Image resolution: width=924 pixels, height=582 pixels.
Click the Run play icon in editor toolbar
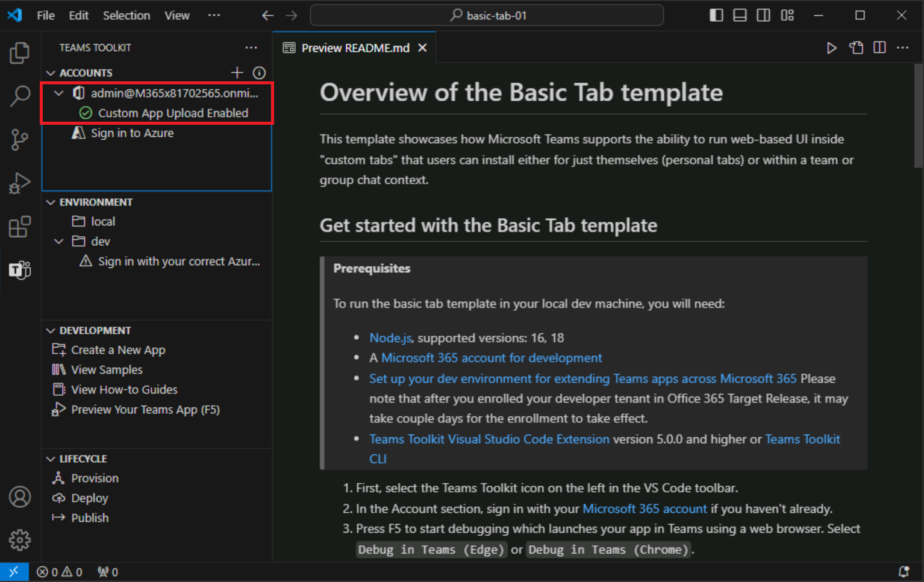(x=832, y=48)
